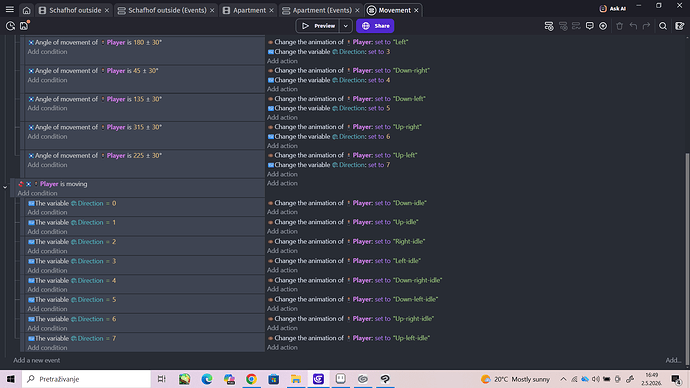Viewport: 690px width, 388px height.
Task: Open the Windows Start menu
Action: tap(11, 379)
